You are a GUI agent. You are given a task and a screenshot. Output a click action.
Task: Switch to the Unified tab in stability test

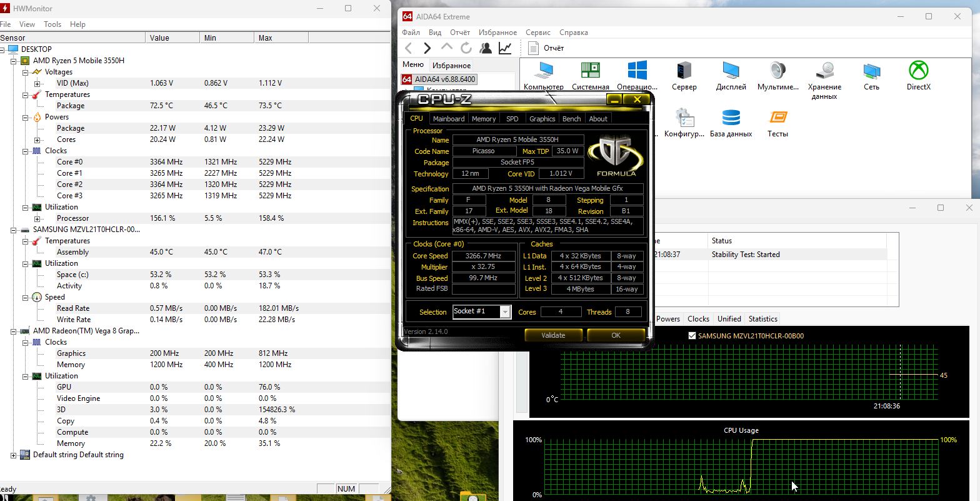[729, 319]
